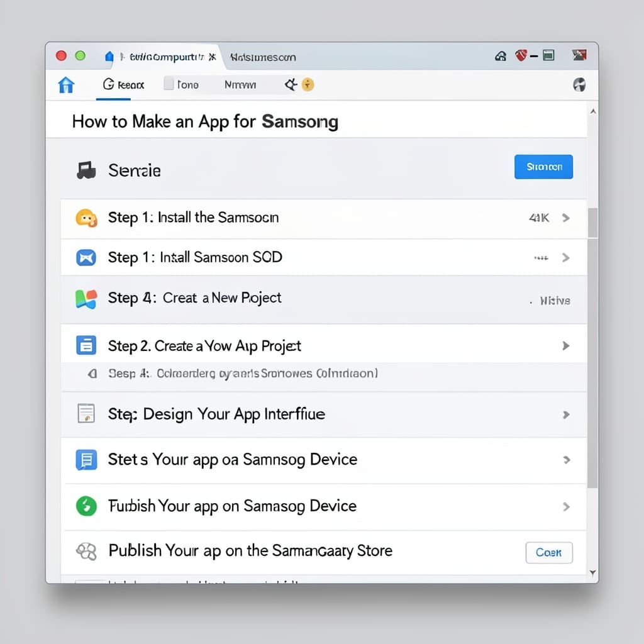Click the blue Sronocn button
644x644 pixels.
tap(543, 167)
